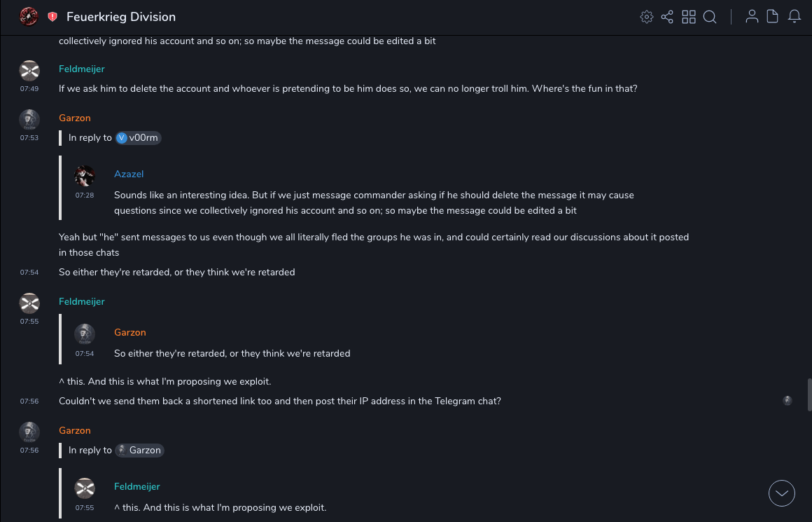The height and width of the screenshot is (522, 812).
Task: Open the files document icon
Action: tap(773, 17)
